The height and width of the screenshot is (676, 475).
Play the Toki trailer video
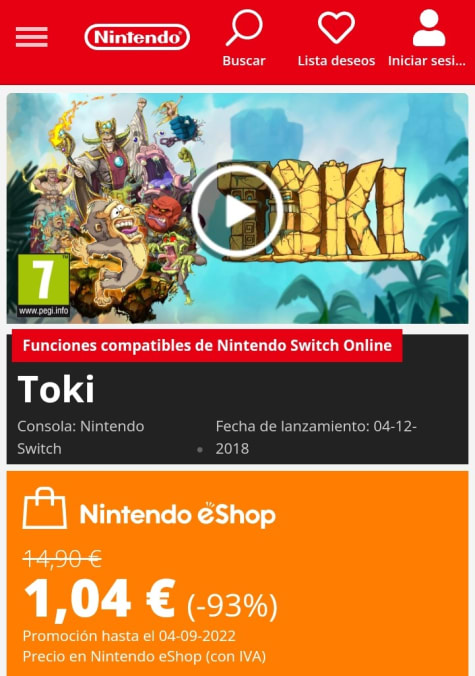point(237,211)
